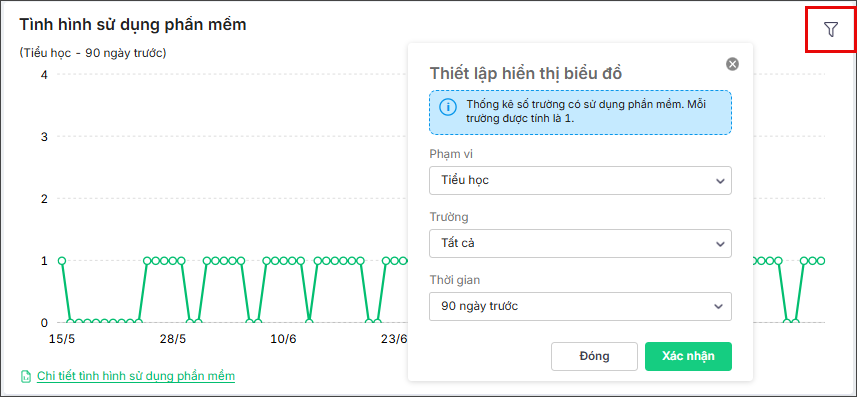Viewport: 857px width, 397px height.
Task: Open the chart filter funnel icon
Action: point(831,30)
